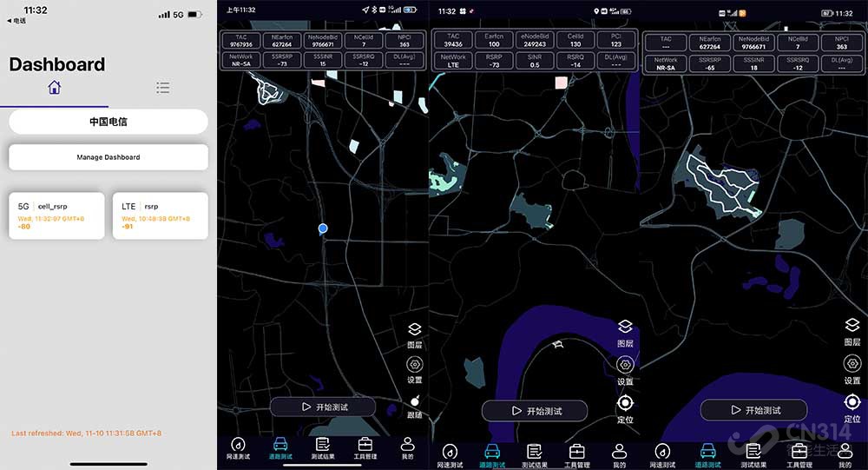Select the 中国电信 carrier button
This screenshot has width=868, height=470.
108,122
